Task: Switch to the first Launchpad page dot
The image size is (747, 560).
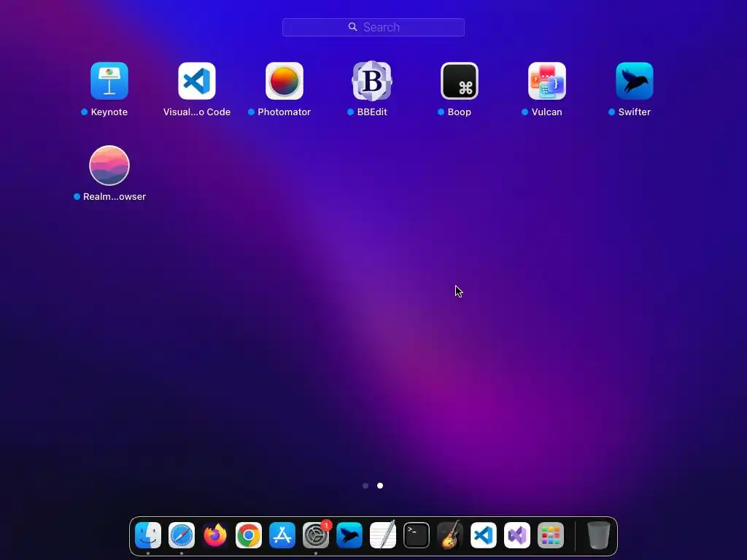Action: tap(365, 486)
